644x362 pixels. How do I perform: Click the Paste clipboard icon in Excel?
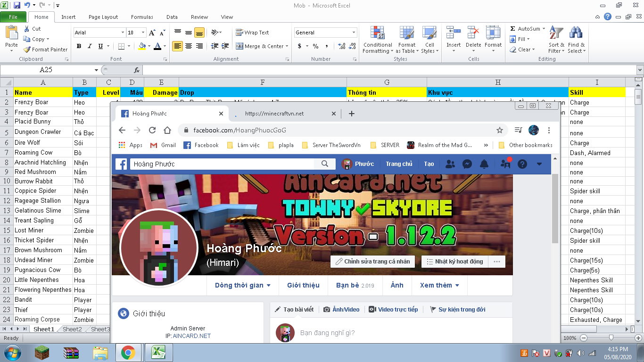(x=11, y=33)
